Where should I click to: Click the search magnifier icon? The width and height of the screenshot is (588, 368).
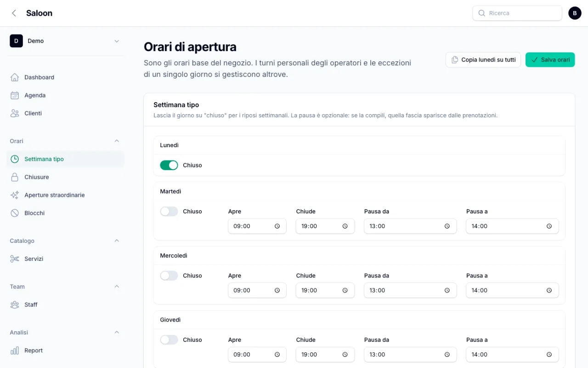(x=482, y=13)
